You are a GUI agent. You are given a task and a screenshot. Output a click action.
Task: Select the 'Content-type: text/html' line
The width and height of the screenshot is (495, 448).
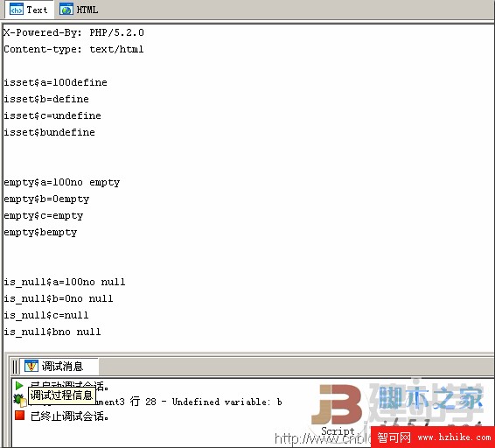(73, 49)
